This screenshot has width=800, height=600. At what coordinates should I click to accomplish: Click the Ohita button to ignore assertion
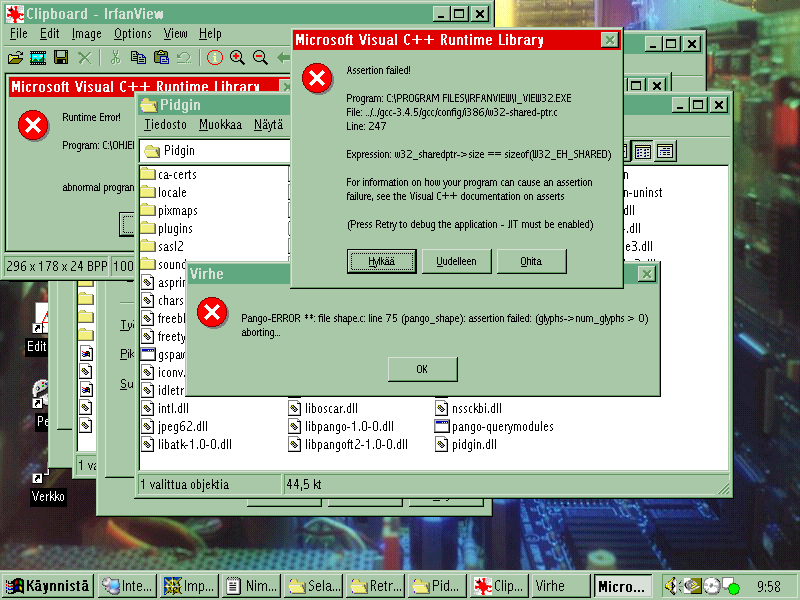pyautogui.click(x=531, y=261)
